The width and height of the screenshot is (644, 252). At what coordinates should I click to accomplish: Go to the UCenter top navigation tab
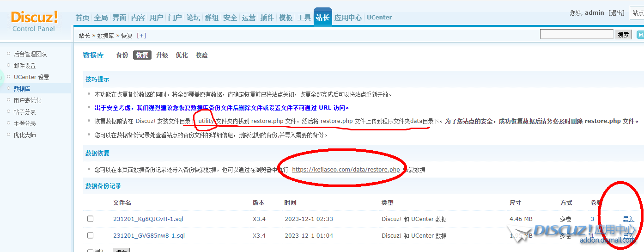pos(379,18)
